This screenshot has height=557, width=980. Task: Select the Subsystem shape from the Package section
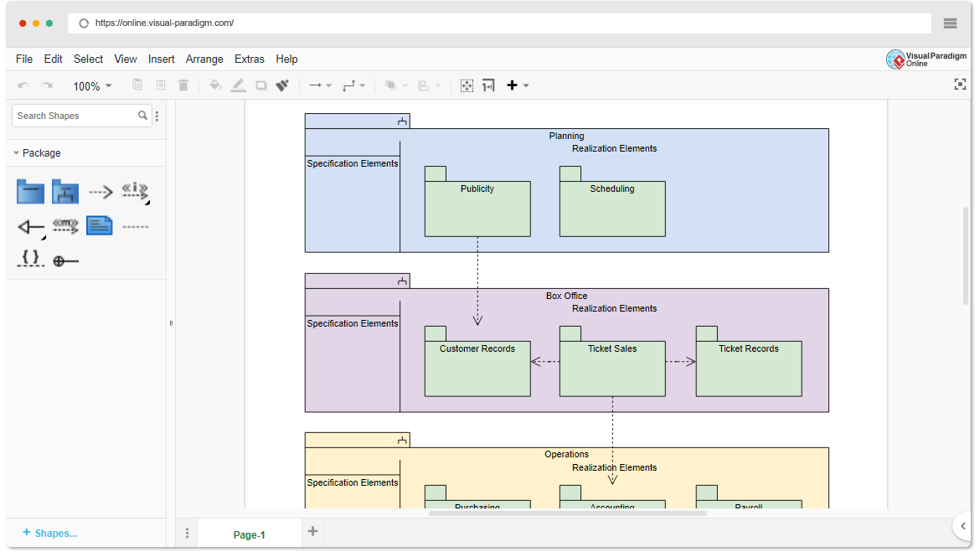tap(65, 191)
